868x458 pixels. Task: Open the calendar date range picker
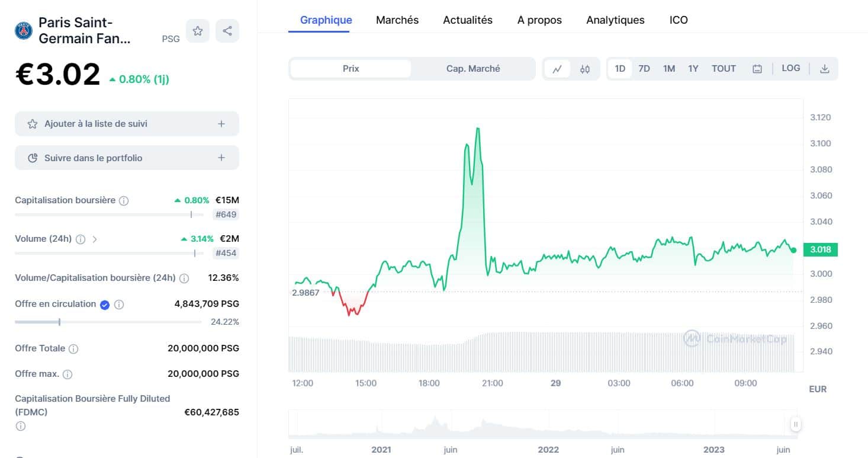pyautogui.click(x=757, y=69)
